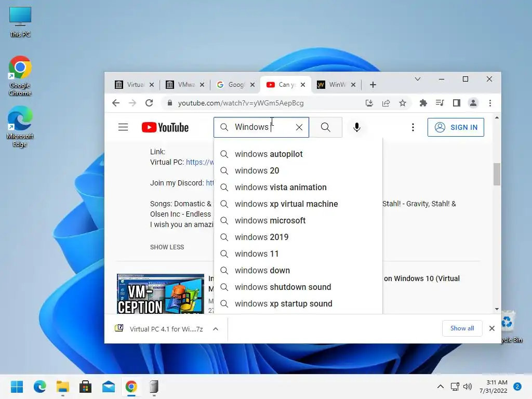Expand the tab search dropdown
Screen dimensions: 532x399
(x=417, y=79)
